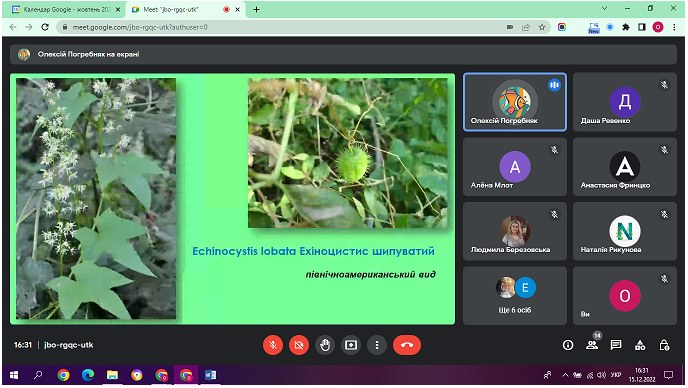Show the participants list
This screenshot has width=688, height=388.
[x=592, y=345]
